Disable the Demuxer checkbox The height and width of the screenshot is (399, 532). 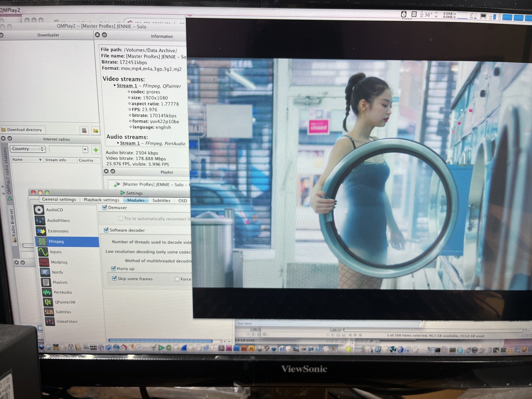[x=105, y=207]
